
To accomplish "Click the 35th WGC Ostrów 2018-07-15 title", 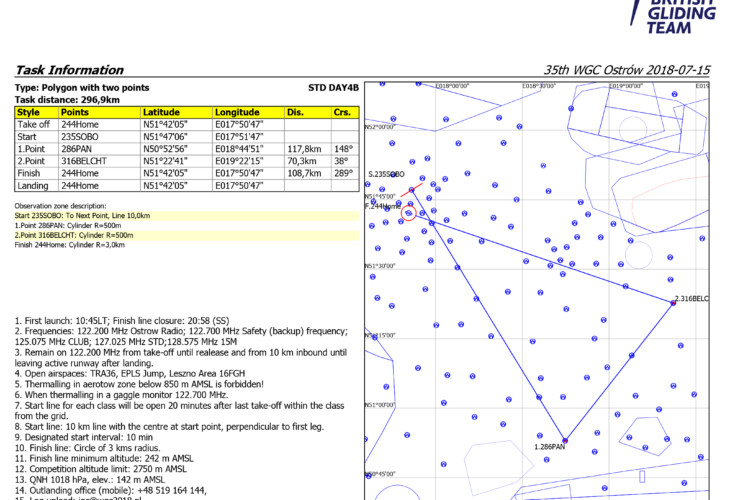I will 626,71.
